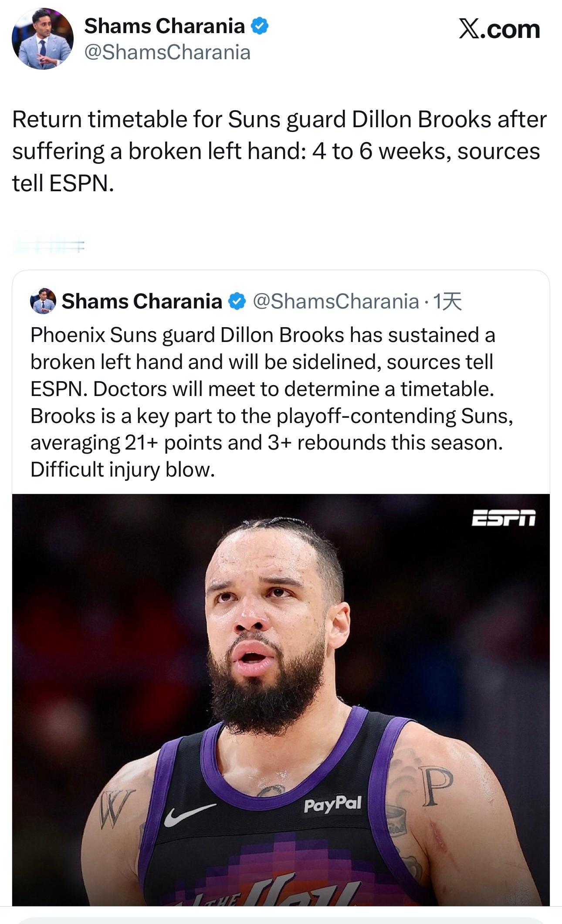Open Shams Charania name in quoted tweet
This screenshot has width=562, height=924.
[142, 301]
